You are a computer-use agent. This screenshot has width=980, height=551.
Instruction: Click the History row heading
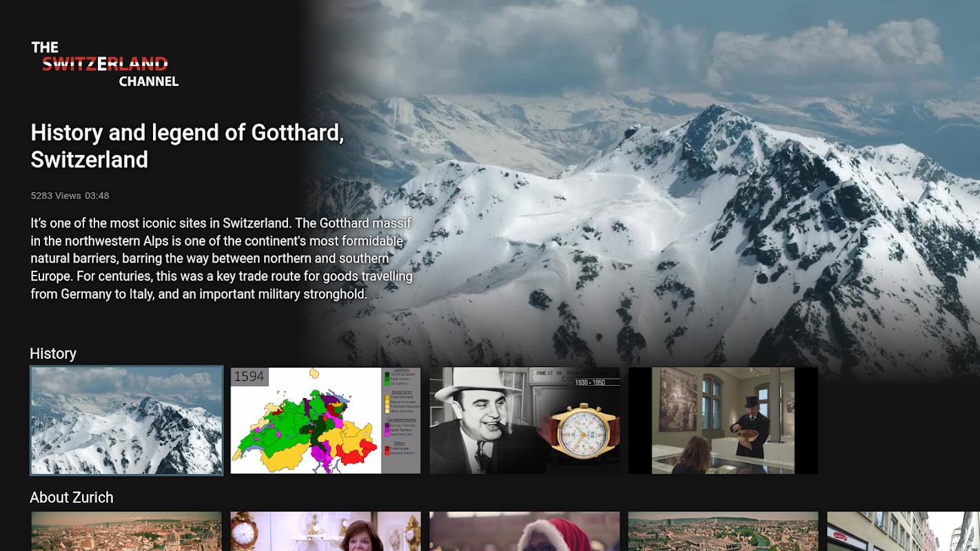53,353
